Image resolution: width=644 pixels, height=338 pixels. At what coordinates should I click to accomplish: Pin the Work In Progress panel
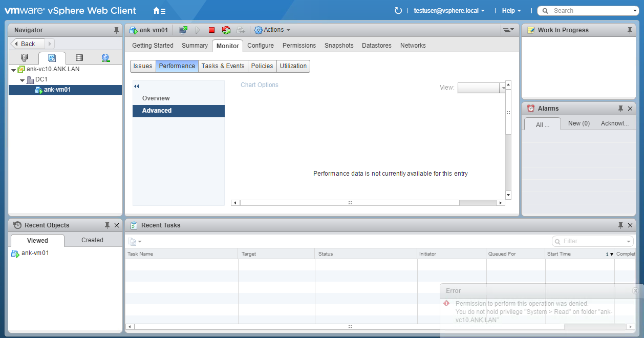[630, 30]
